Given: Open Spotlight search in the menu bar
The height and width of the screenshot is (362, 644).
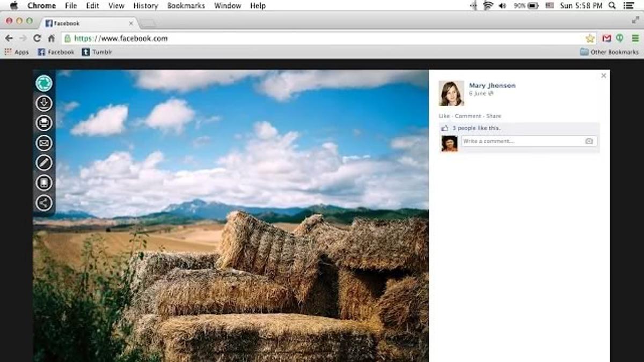Looking at the screenshot, I should [x=612, y=5].
